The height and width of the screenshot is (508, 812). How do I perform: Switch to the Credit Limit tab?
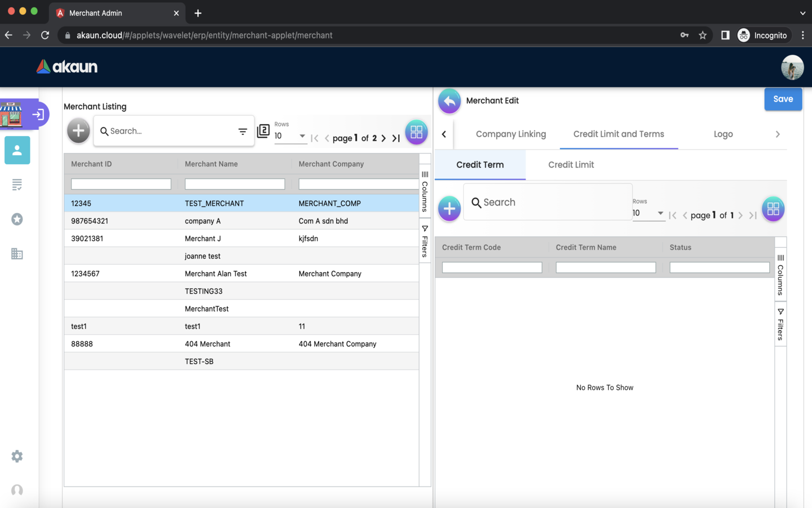(571, 165)
